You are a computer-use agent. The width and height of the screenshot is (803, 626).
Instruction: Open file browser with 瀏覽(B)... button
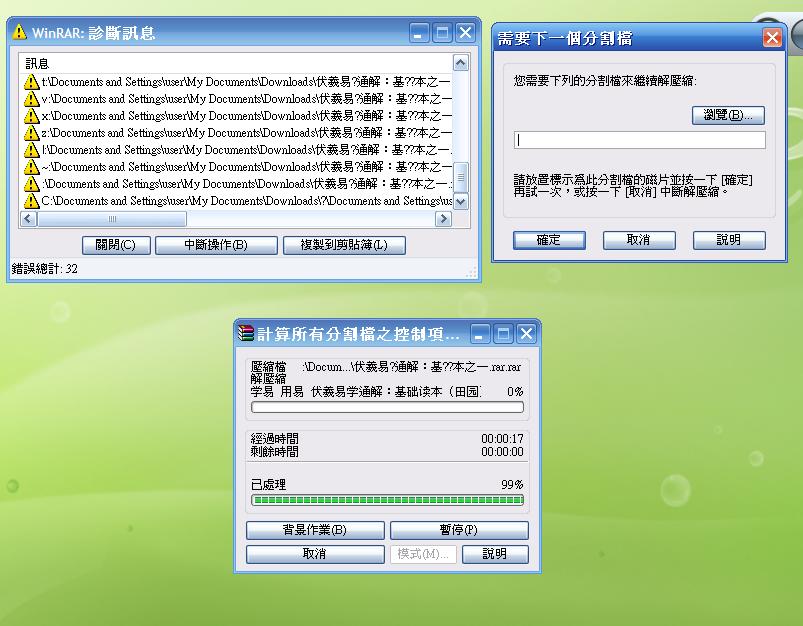(x=728, y=115)
